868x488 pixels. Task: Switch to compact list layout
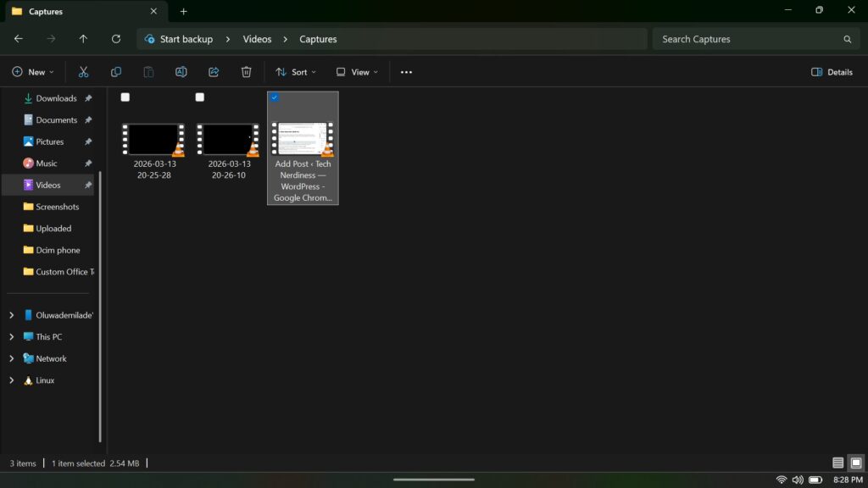pos(836,463)
